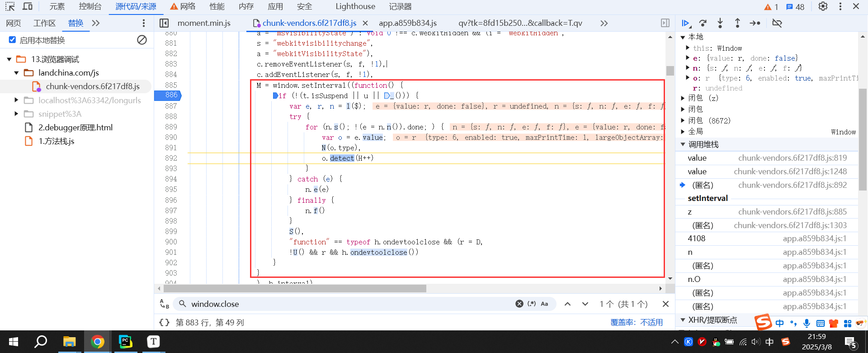This screenshot has width=868, height=353.
Task: Close the search bar in the editor
Action: pos(665,304)
